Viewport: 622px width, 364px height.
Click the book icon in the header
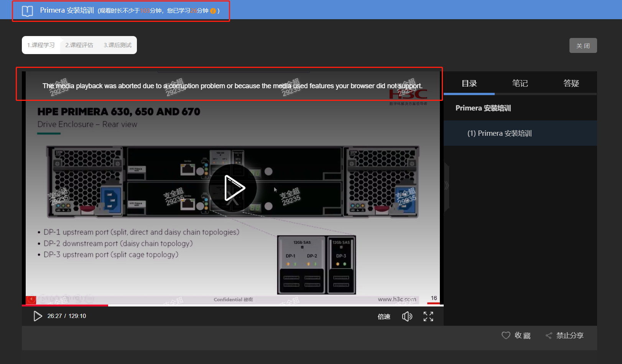(x=27, y=11)
